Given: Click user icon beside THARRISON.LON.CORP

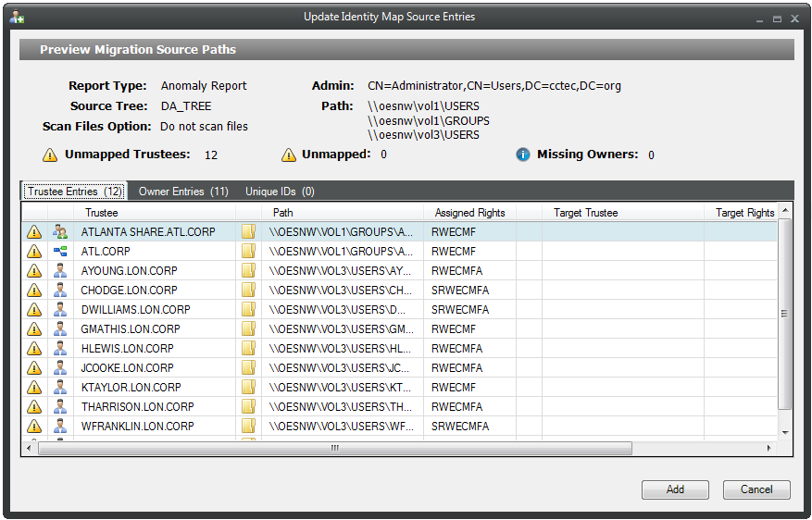Looking at the screenshot, I should [60, 407].
